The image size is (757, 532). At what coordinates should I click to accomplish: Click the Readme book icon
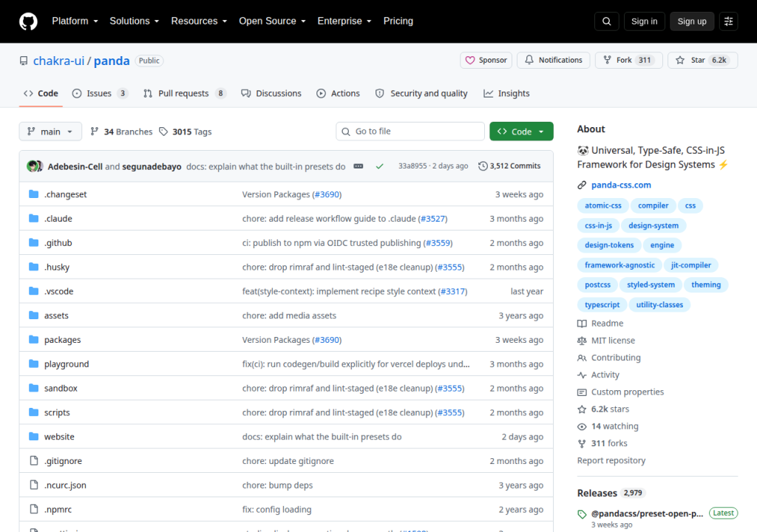click(x=582, y=324)
